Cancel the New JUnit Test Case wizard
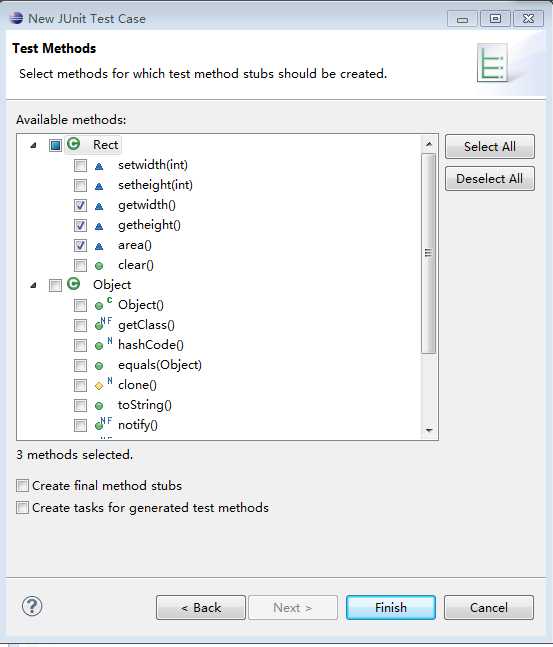553x647 pixels. 489,607
